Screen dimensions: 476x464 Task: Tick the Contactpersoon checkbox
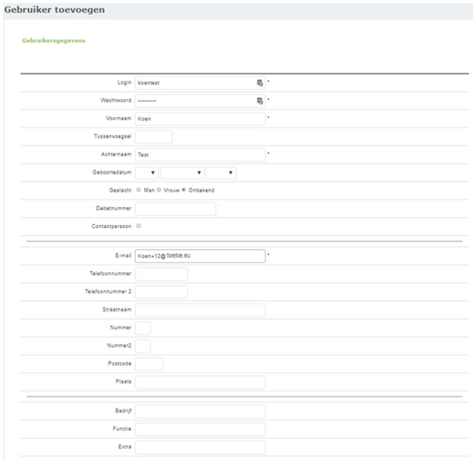[138, 226]
